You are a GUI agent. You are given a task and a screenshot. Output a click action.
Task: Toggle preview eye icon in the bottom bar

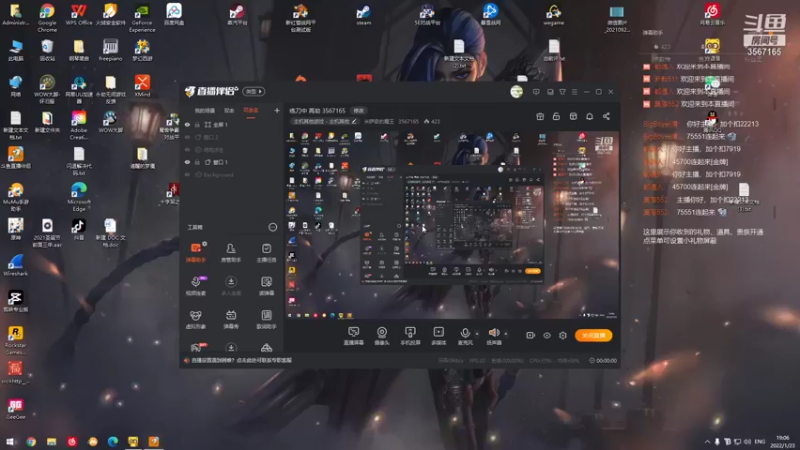[x=546, y=335]
